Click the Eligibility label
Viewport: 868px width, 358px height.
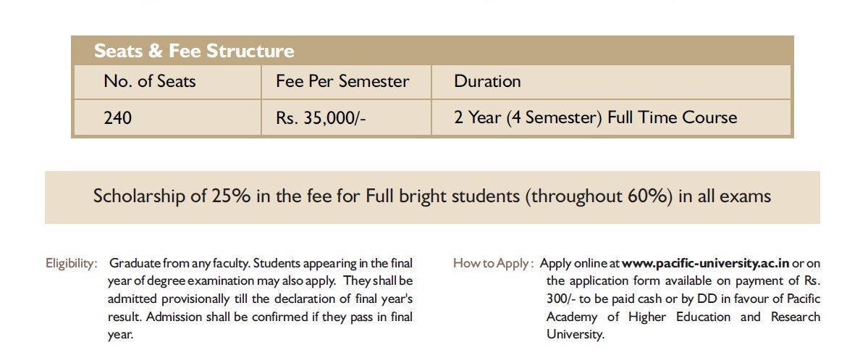71,263
